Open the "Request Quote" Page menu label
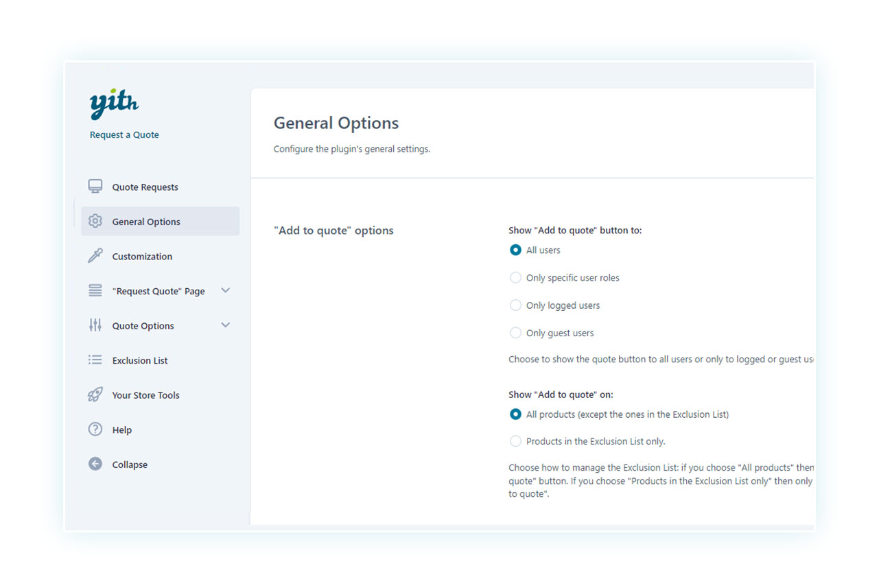This screenshot has width=892, height=588. point(159,291)
